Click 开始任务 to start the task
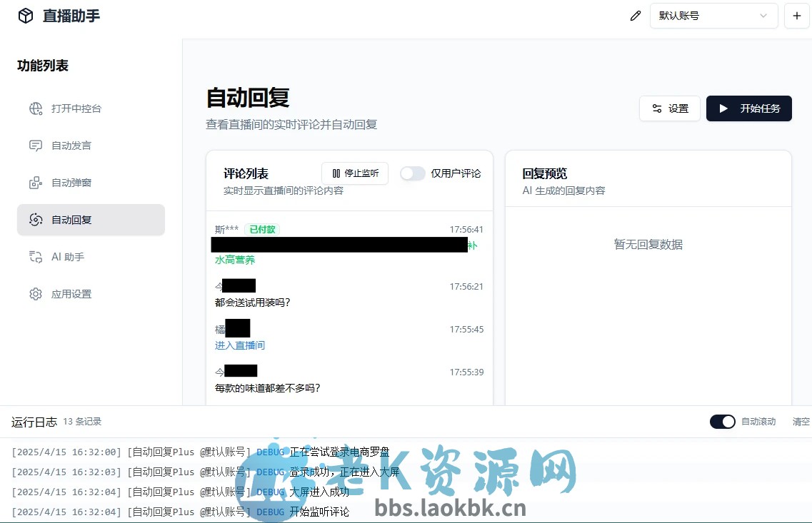The image size is (812, 523). 749,108
